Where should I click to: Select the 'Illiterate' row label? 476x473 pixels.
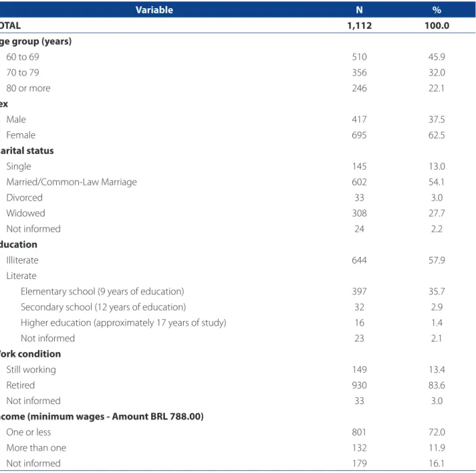pyautogui.click(x=22, y=260)
